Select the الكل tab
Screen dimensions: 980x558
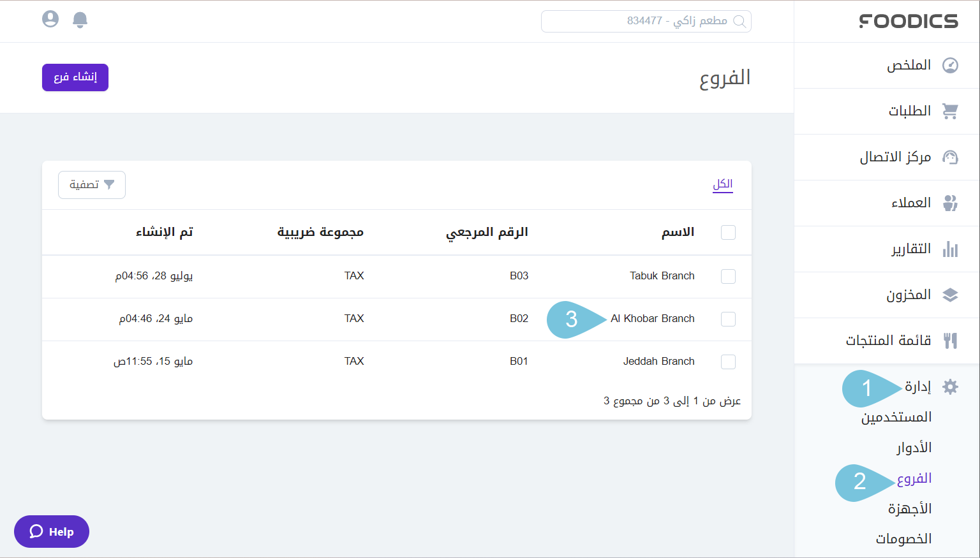722,184
